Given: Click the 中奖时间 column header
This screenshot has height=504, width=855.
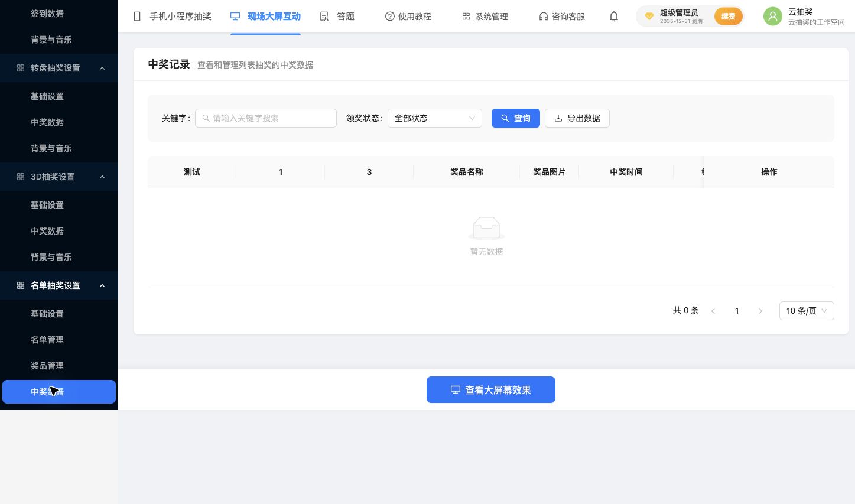Looking at the screenshot, I should tap(626, 172).
